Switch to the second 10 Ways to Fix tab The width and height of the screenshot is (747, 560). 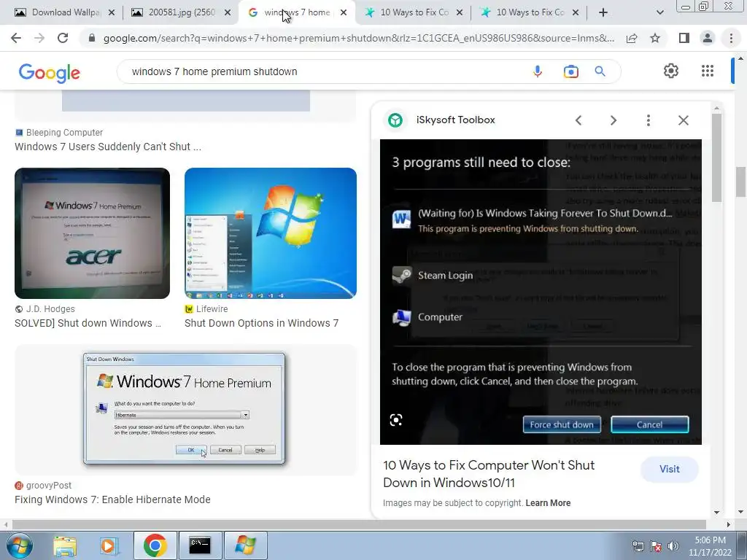pos(529,12)
